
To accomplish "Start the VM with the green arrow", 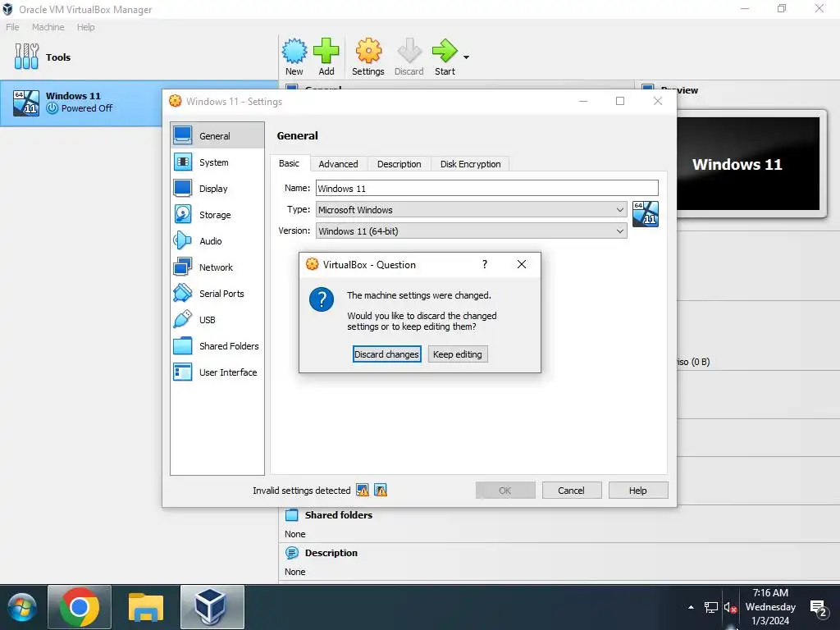I will coord(445,57).
